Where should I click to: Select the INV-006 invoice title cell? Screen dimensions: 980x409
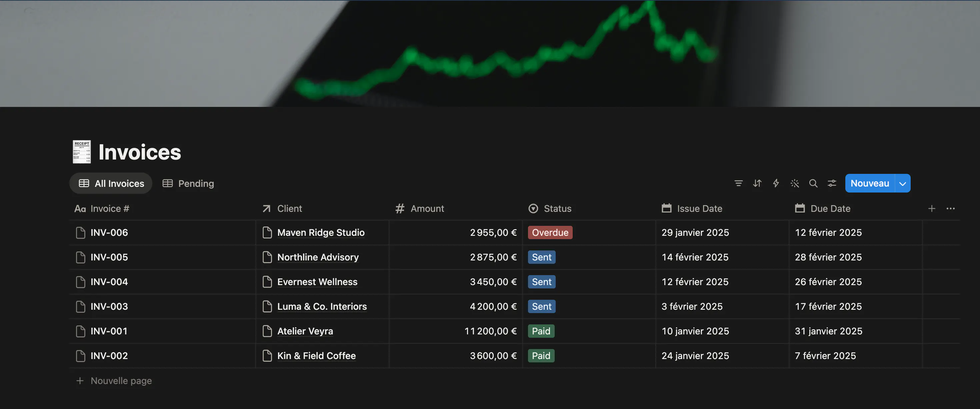162,232
